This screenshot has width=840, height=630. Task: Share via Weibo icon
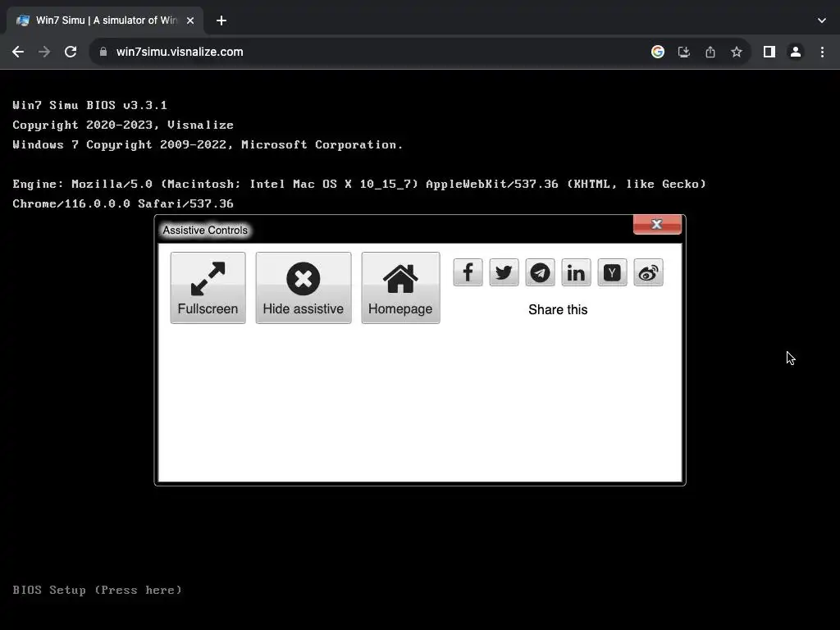(x=648, y=272)
